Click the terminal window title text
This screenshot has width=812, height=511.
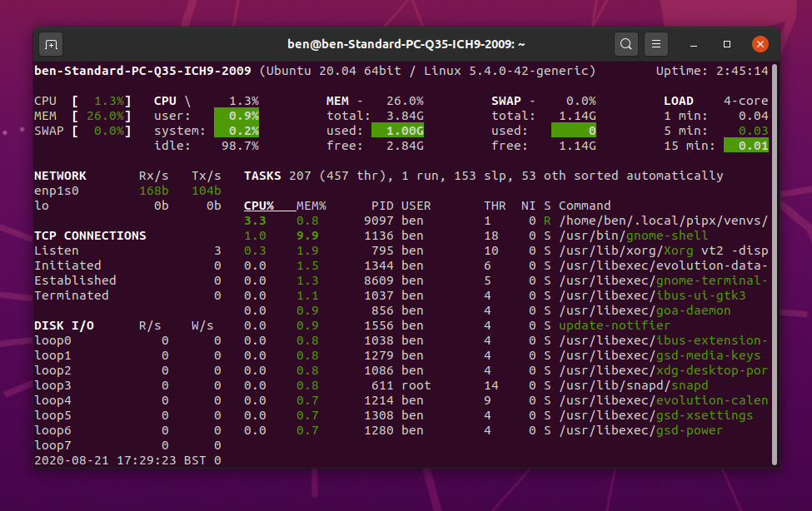tap(406, 44)
